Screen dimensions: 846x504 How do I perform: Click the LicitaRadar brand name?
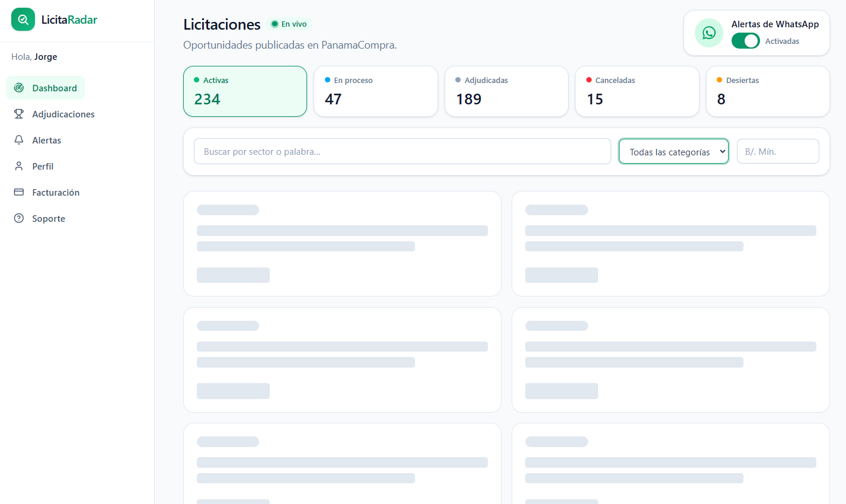pos(69,20)
